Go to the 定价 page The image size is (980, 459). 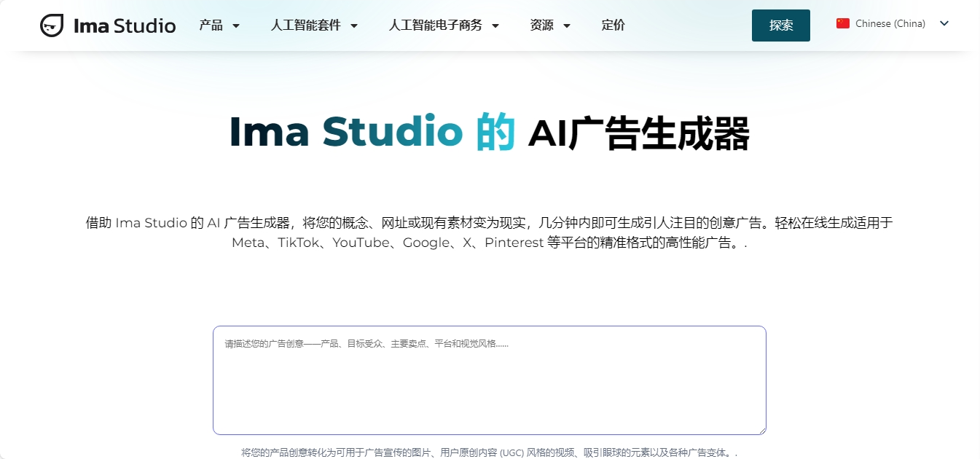point(614,25)
